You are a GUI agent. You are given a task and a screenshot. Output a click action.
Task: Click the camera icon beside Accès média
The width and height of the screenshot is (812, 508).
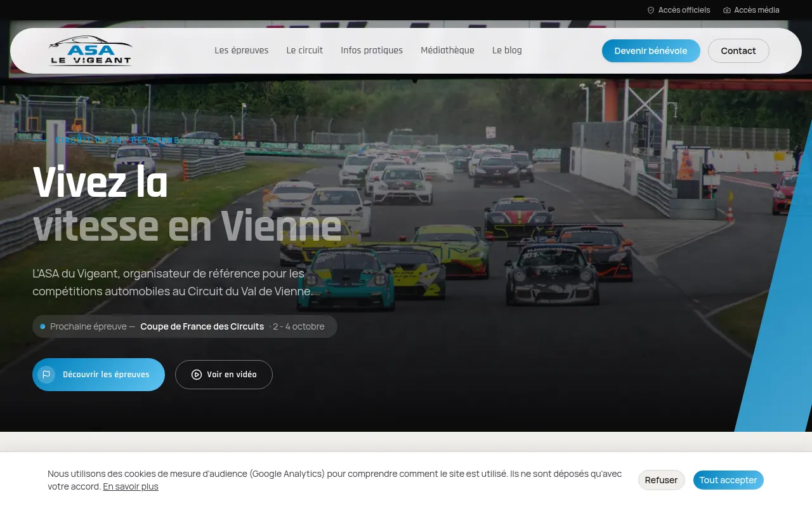point(727,10)
